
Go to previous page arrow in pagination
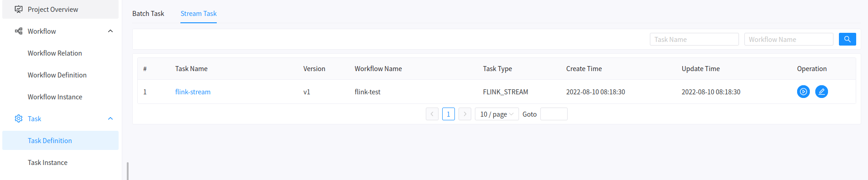pyautogui.click(x=432, y=114)
